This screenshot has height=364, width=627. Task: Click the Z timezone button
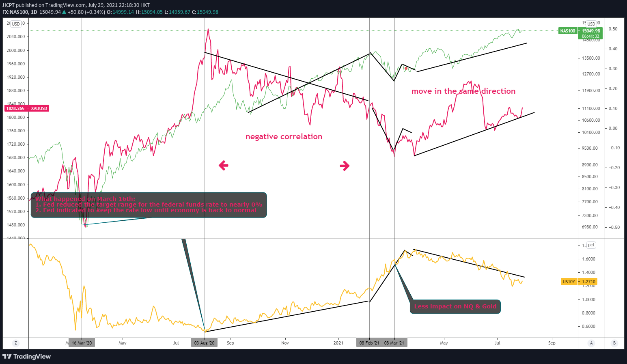[x=16, y=343]
